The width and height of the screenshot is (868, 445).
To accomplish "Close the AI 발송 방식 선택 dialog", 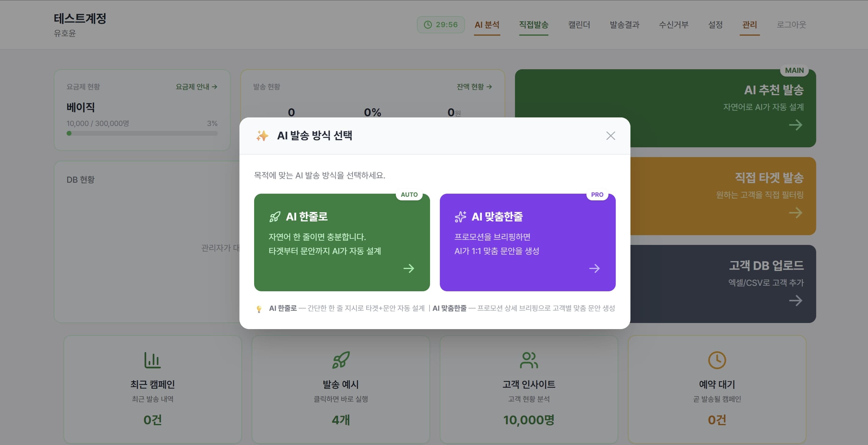I will 610,136.
